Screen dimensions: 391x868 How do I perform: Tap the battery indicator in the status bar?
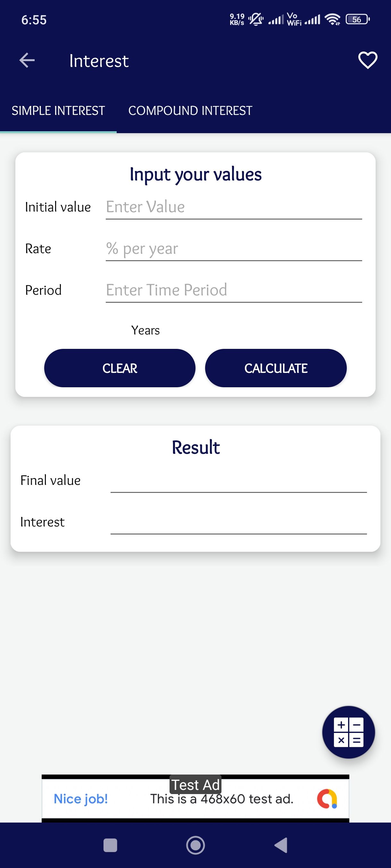[x=357, y=20]
